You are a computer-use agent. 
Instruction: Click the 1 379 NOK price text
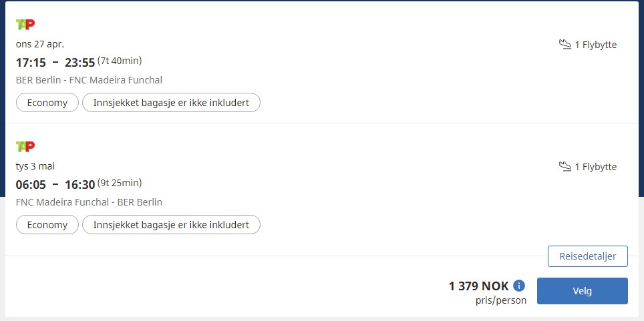click(478, 286)
